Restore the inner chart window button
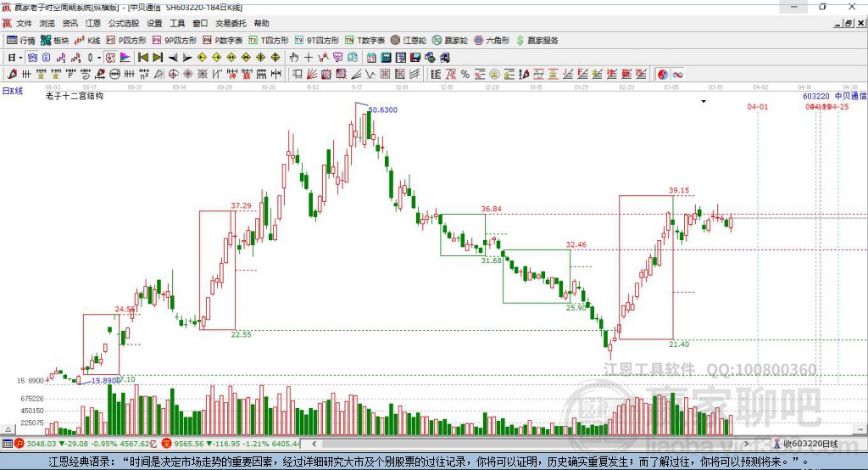868x470 pixels. [849, 23]
